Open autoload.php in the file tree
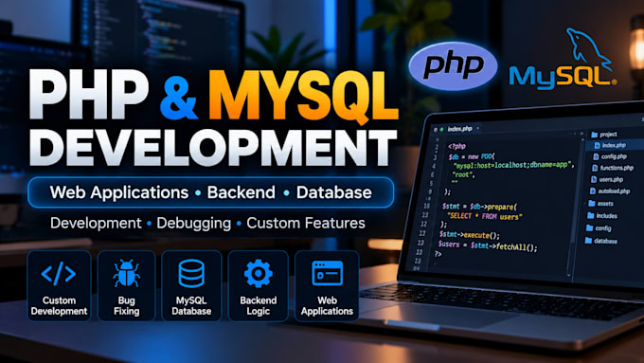This screenshot has height=363, width=644. tap(610, 191)
